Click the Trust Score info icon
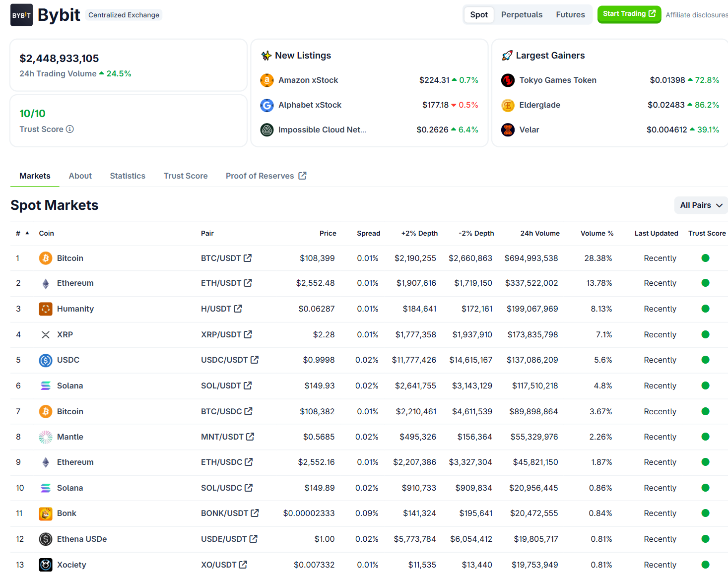This screenshot has width=728, height=576. pos(70,129)
